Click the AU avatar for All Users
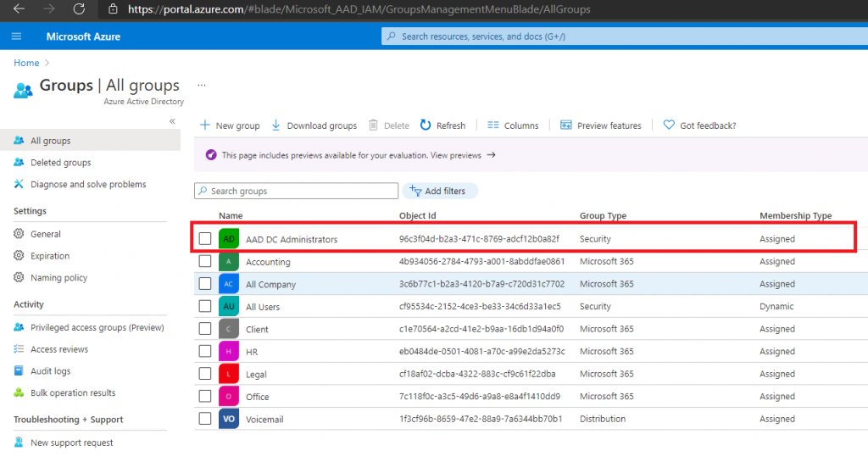The image size is (868, 473). pyautogui.click(x=229, y=306)
